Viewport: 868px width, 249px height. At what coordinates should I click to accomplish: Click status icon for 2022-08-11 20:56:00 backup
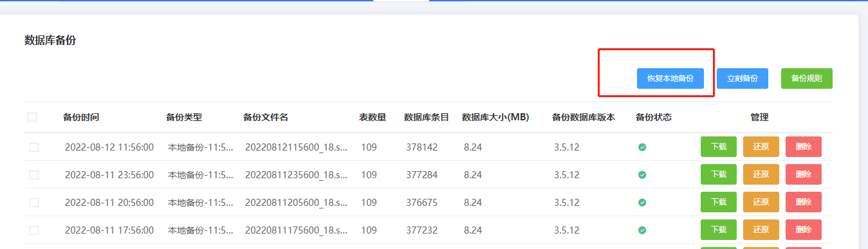point(642,203)
